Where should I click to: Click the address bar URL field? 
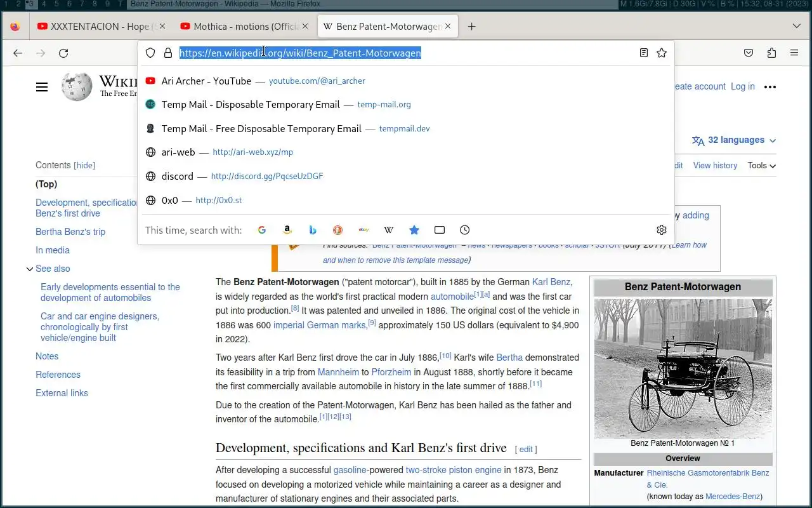[406, 53]
